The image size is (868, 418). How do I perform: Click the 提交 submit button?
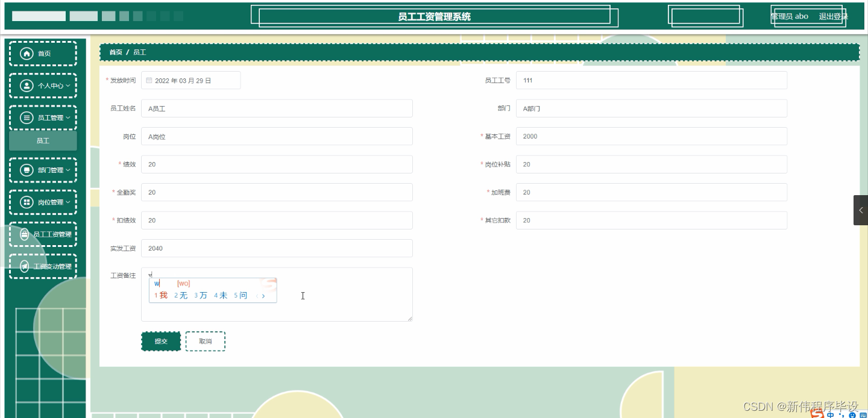(161, 341)
